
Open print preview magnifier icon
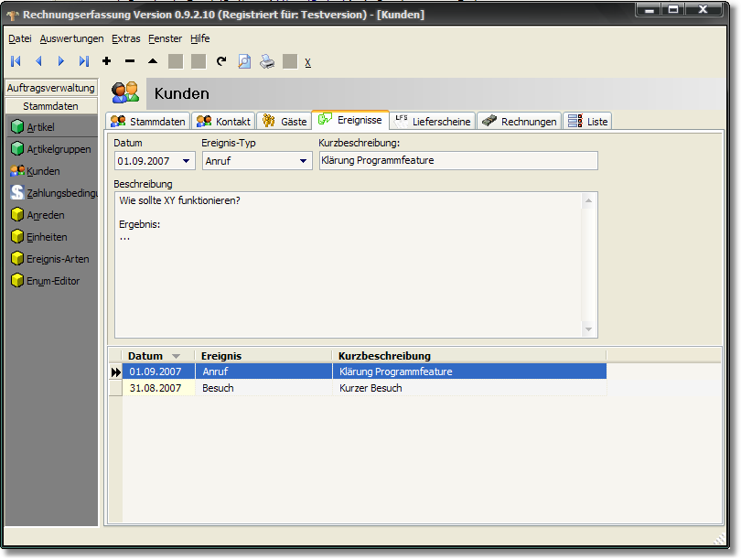[244, 61]
